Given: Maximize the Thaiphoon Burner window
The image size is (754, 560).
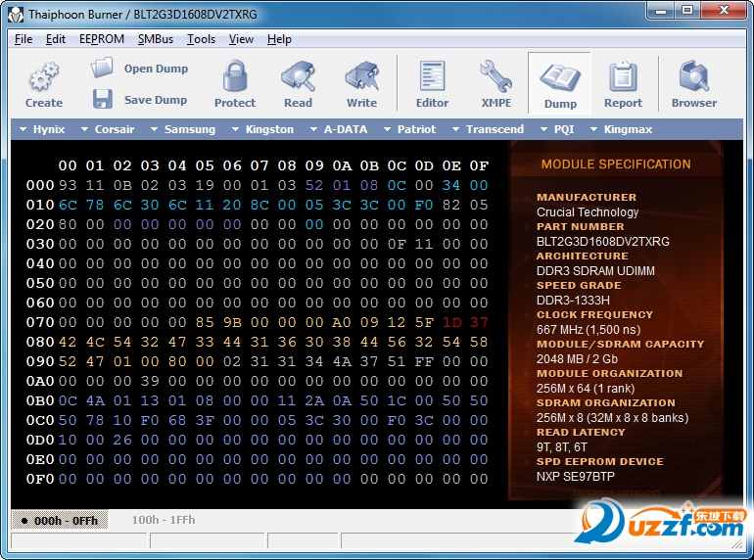Looking at the screenshot, I should click(x=687, y=10).
